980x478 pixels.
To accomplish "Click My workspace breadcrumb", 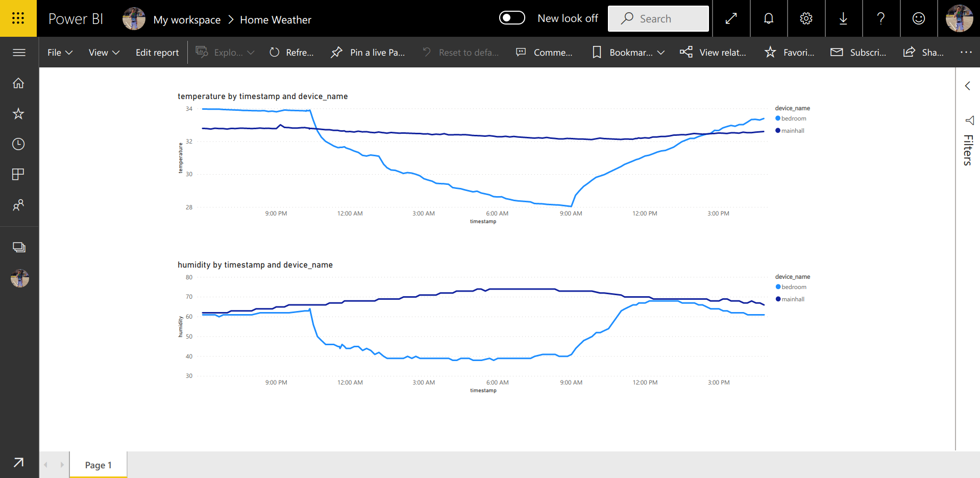I will tap(187, 19).
